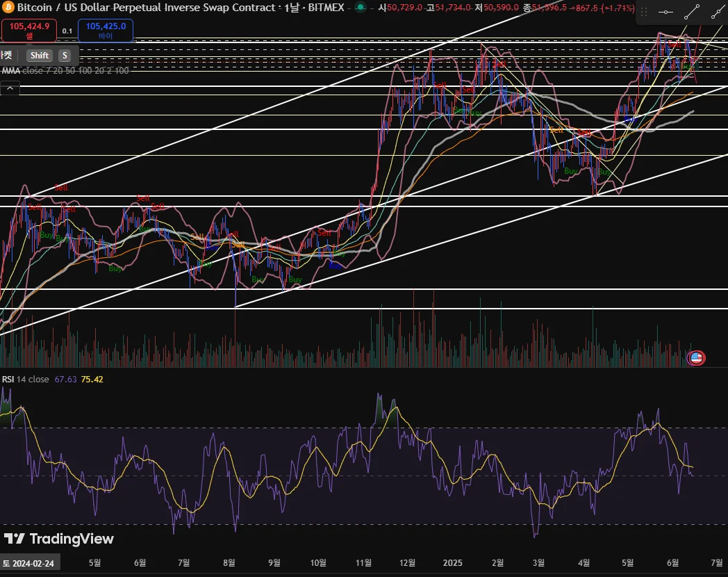The height and width of the screenshot is (577, 728).
Task: Click the yellow RSI moving average value 75.42
Action: [x=92, y=379]
